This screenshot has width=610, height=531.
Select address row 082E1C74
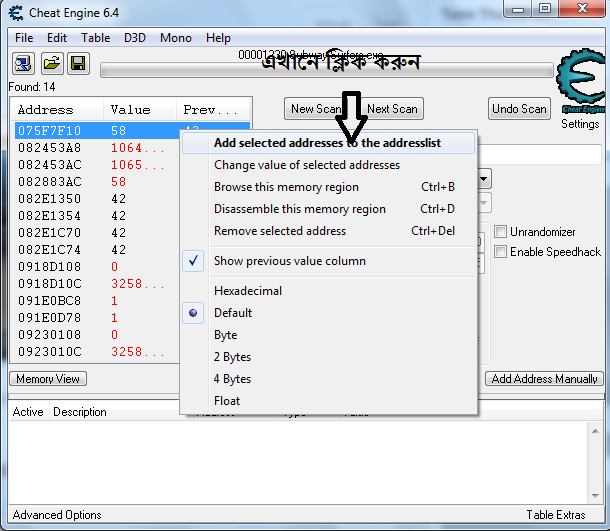tap(97, 250)
